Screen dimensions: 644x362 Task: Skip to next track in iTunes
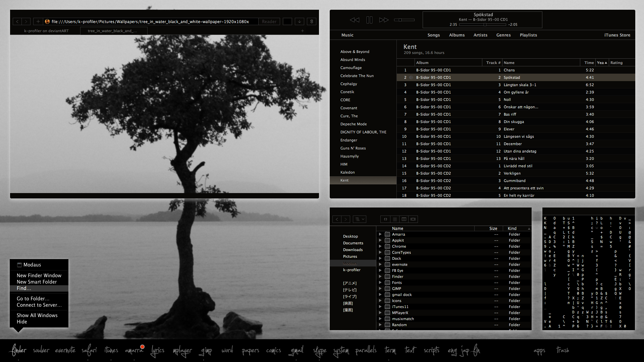(x=384, y=20)
